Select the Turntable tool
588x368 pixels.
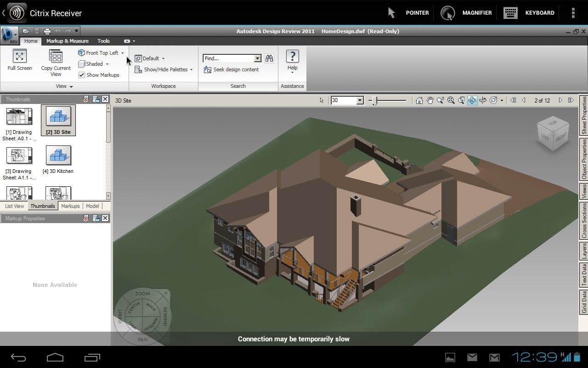[483, 100]
